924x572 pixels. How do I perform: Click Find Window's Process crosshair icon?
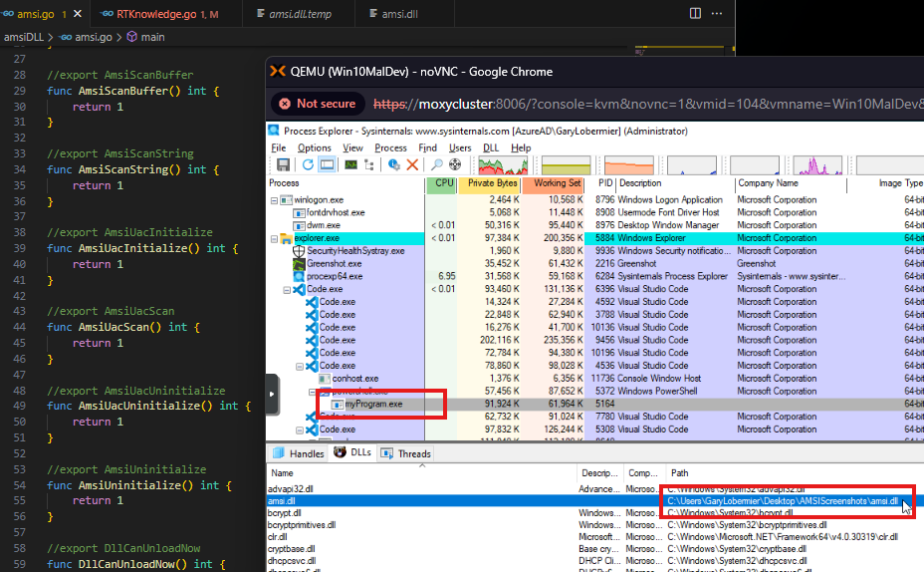point(455,164)
